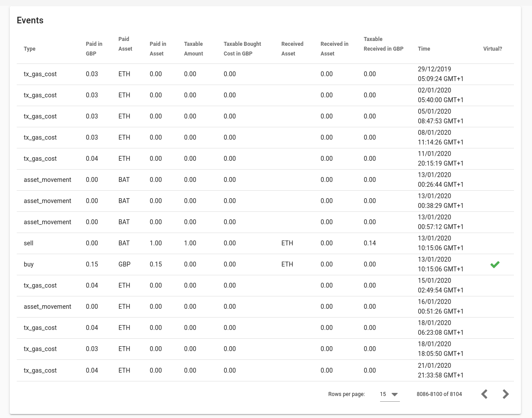Click the time cell 15/01/2020 02:49:54
Image resolution: width=532 pixels, height=418 pixels.
point(441,285)
